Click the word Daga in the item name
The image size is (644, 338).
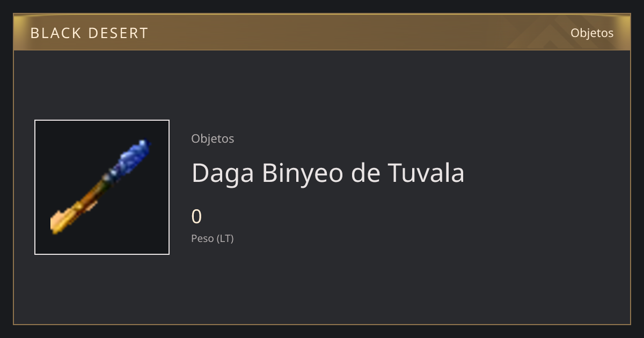(x=224, y=174)
